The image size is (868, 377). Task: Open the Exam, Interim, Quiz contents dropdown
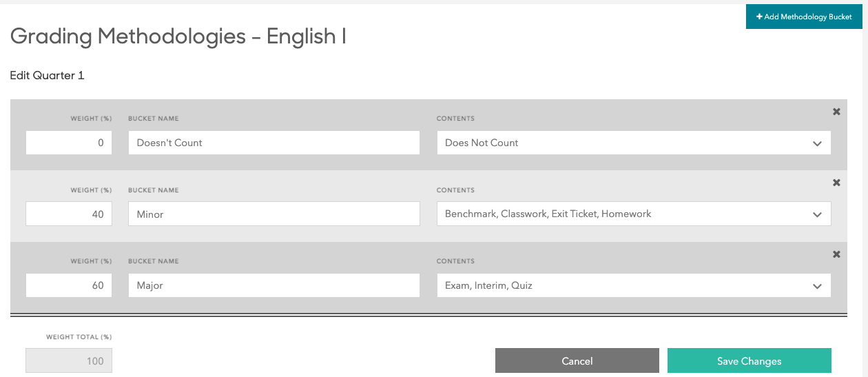point(633,285)
